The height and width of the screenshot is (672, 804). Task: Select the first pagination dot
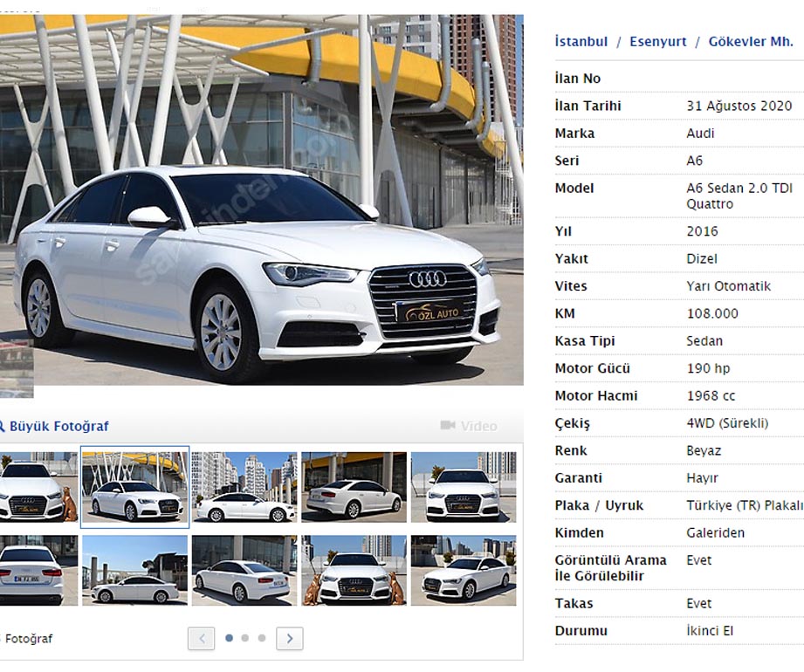(229, 638)
